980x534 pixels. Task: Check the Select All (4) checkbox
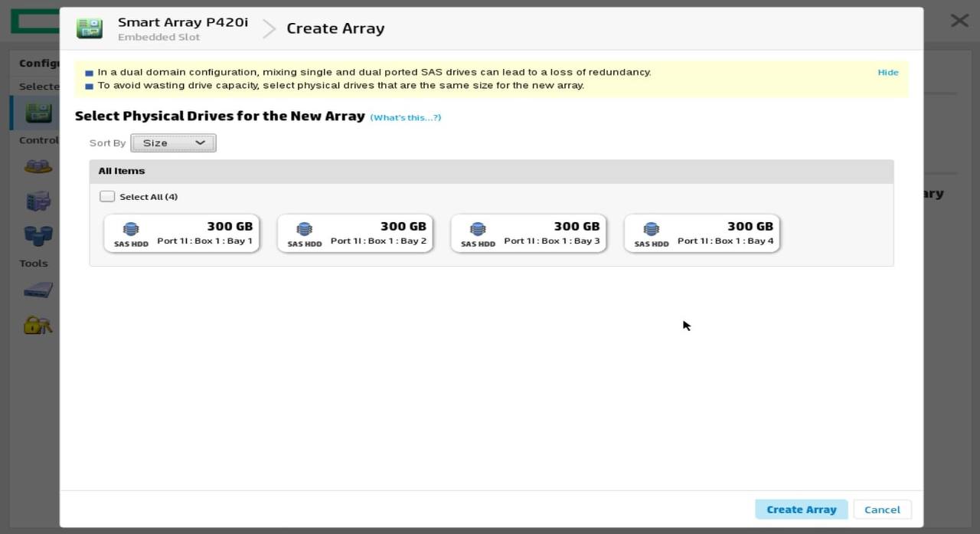click(107, 197)
